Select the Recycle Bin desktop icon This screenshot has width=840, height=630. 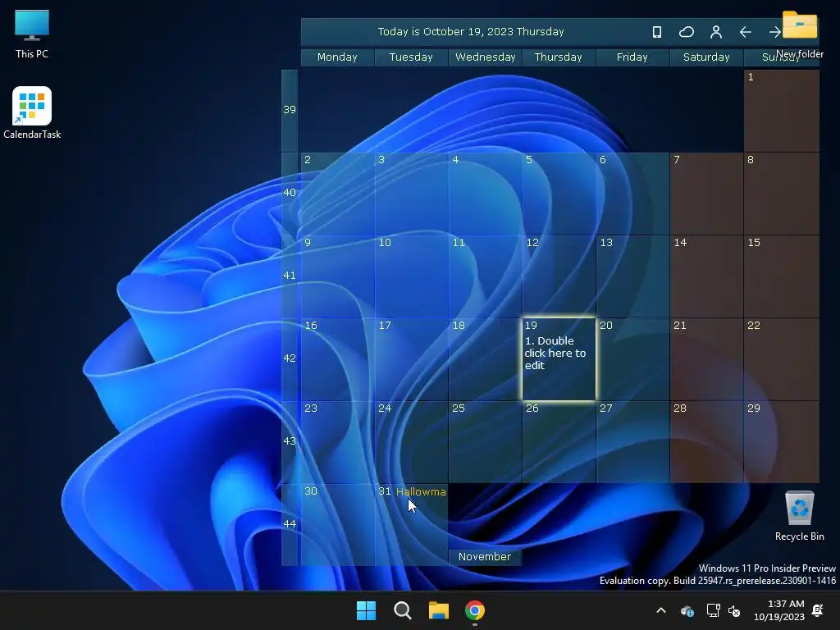pos(799,517)
